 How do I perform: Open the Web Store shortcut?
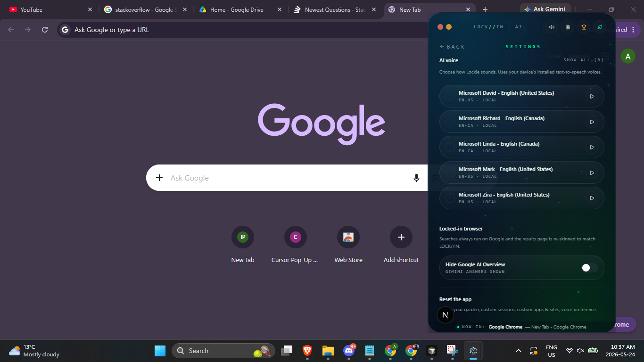pos(348,245)
